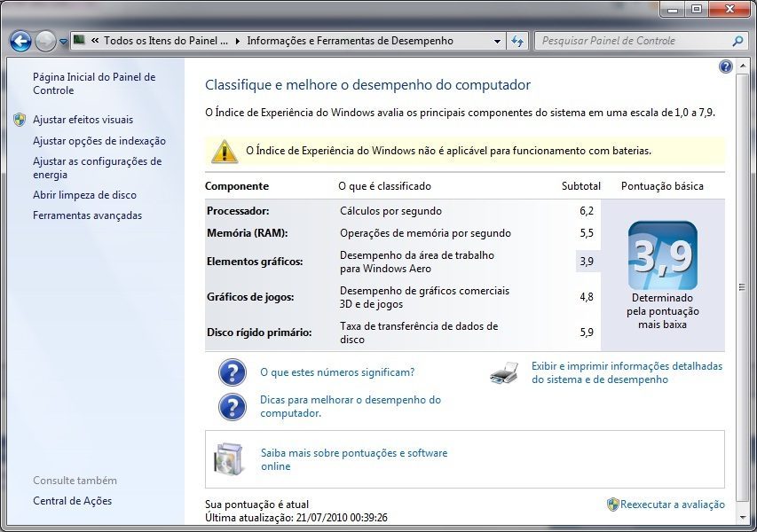Screen dimensions: 757x532
Task: Expand breadcrumb arrow after Todos os Itens do Painel
Action: [238, 42]
